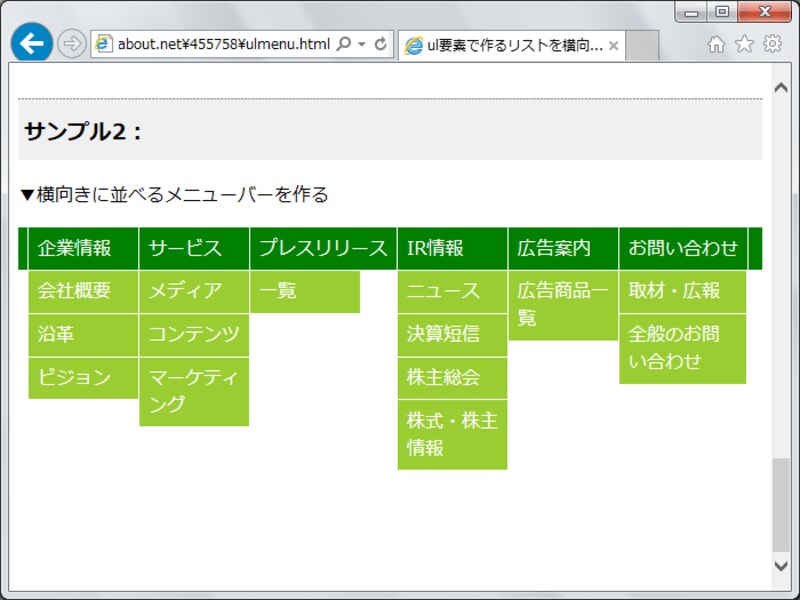
Task: Expand the address bar dropdown arrow
Action: pos(362,44)
